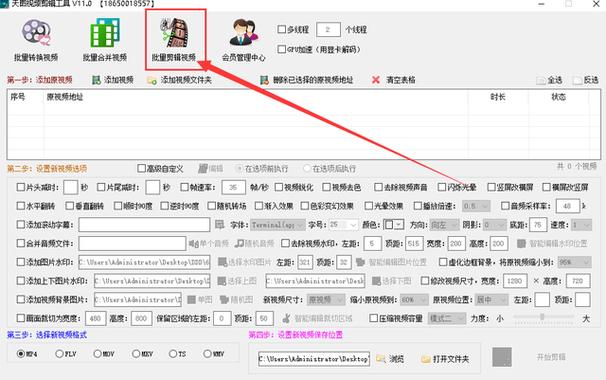Click the thread count field showing 2
This screenshot has height=380, width=606.
328,29
